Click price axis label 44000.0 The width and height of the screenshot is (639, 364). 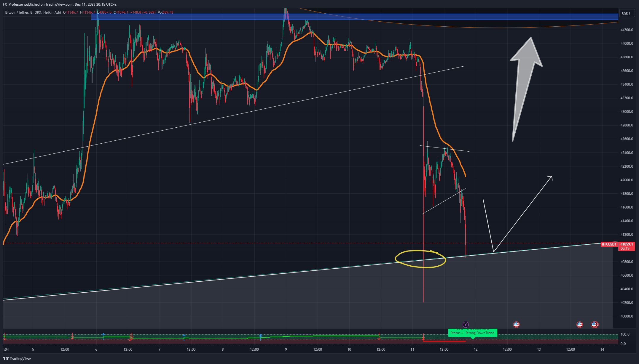coord(627,44)
